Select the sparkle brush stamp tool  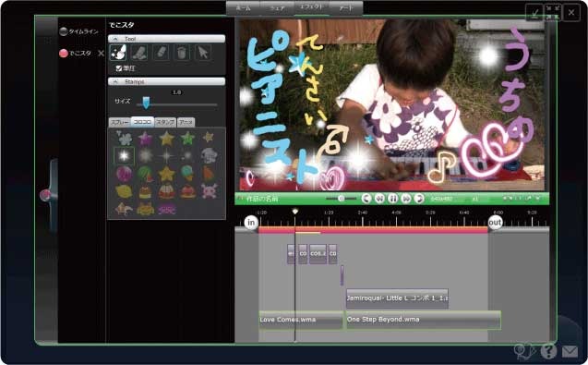point(118,53)
